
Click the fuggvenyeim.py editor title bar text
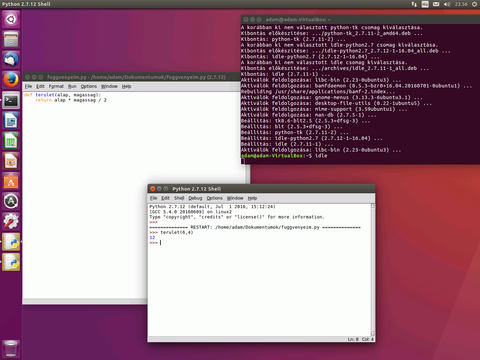(136, 77)
